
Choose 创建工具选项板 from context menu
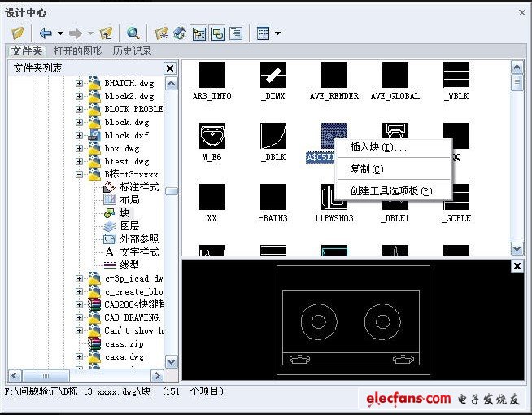[390, 191]
